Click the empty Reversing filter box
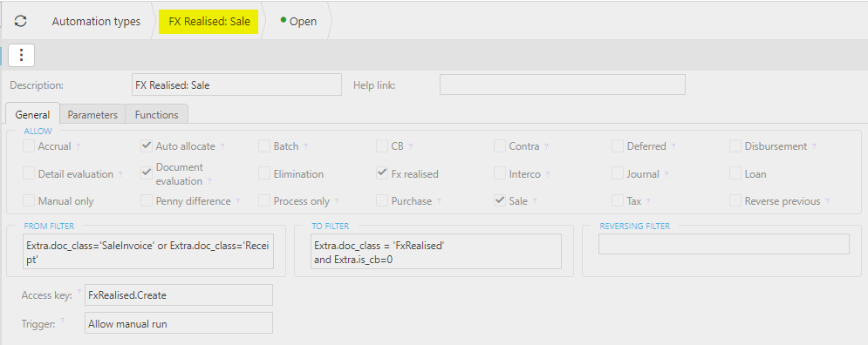This screenshot has width=868, height=345. (x=724, y=244)
